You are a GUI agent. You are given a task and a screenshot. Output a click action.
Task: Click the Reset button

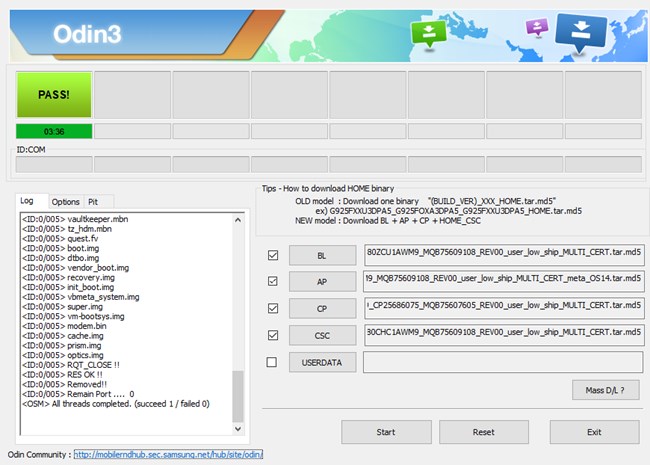click(x=484, y=432)
